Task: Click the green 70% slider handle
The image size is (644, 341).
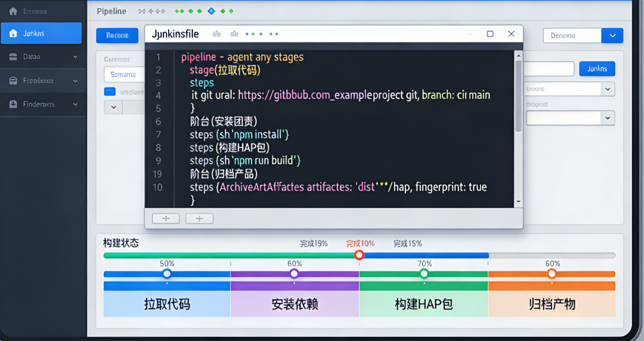Action: tap(424, 274)
